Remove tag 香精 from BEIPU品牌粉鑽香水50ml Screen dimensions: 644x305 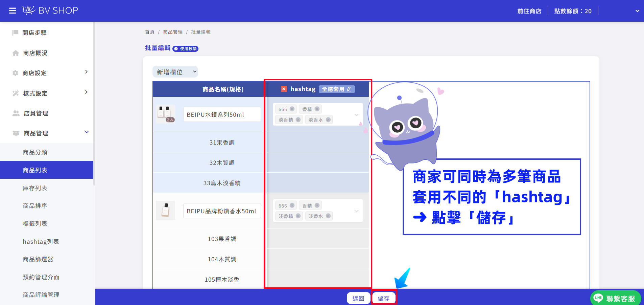click(x=317, y=205)
